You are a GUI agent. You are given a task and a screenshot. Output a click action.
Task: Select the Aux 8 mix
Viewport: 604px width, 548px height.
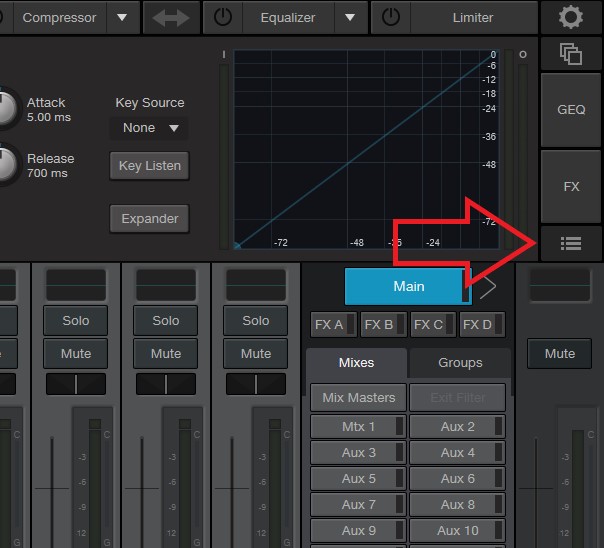click(x=458, y=504)
